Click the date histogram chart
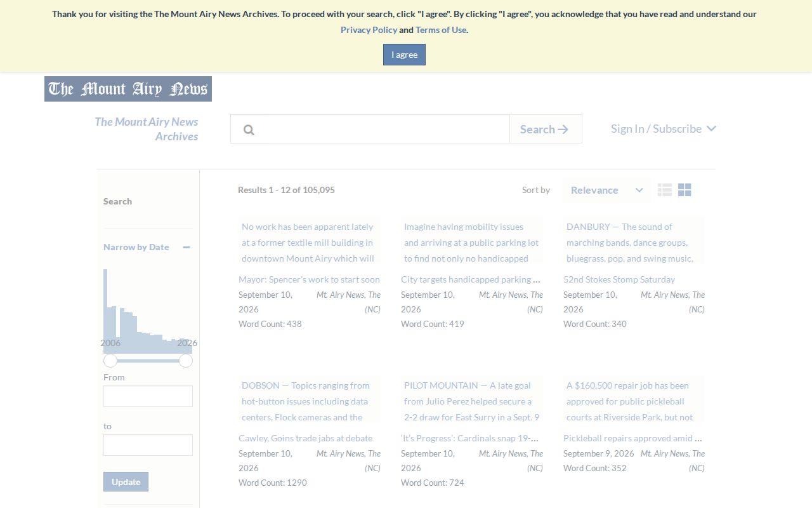Viewport: 812px width, 508px height. click(x=148, y=311)
